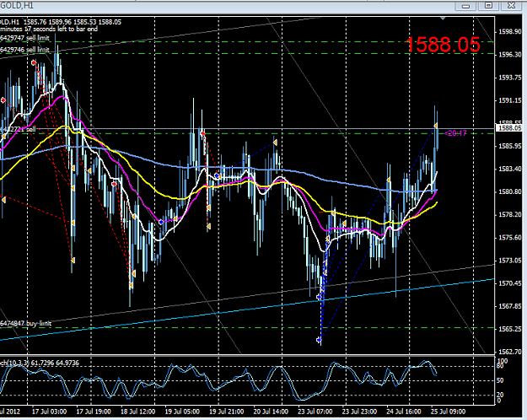The width and height of the screenshot is (527, 420).
Task: Click time axis label 19 Jul 21:00
Action: pos(227,412)
